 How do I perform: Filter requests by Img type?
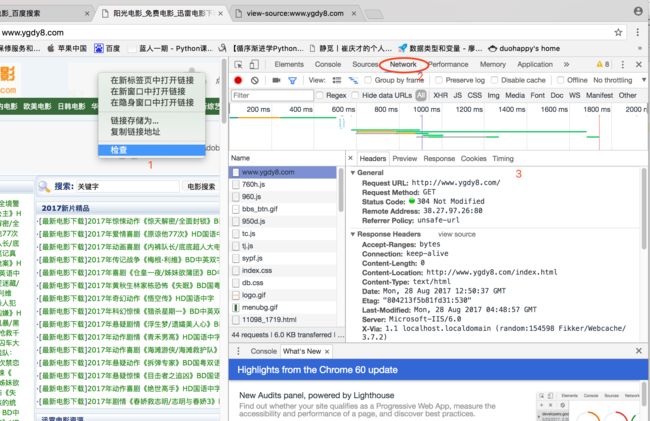(x=493, y=95)
